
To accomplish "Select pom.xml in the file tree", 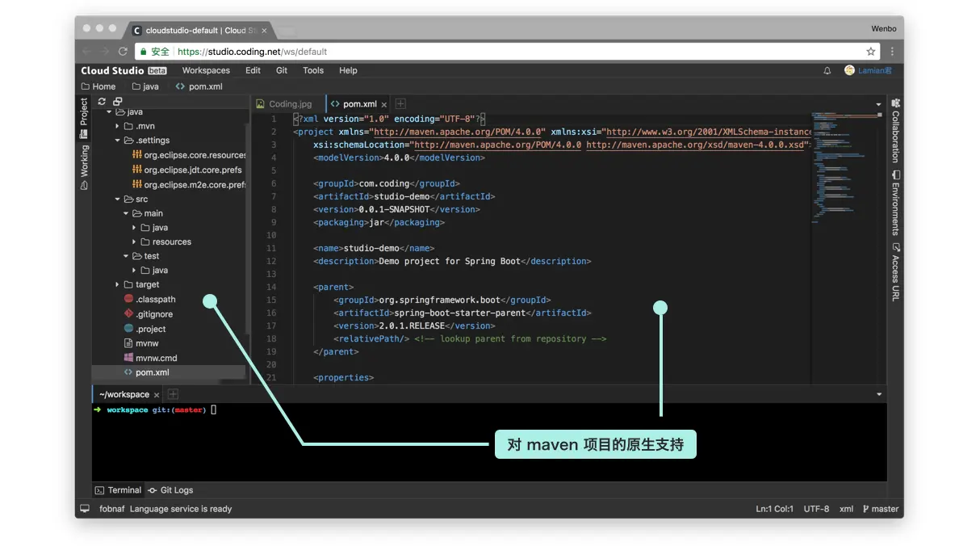I will point(169,372).
